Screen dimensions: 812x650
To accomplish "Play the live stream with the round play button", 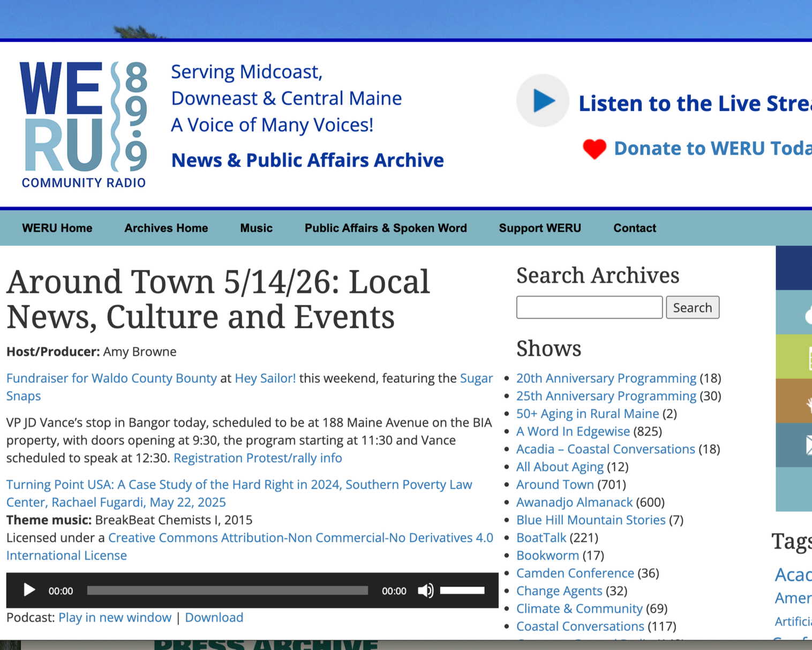I will pos(543,101).
